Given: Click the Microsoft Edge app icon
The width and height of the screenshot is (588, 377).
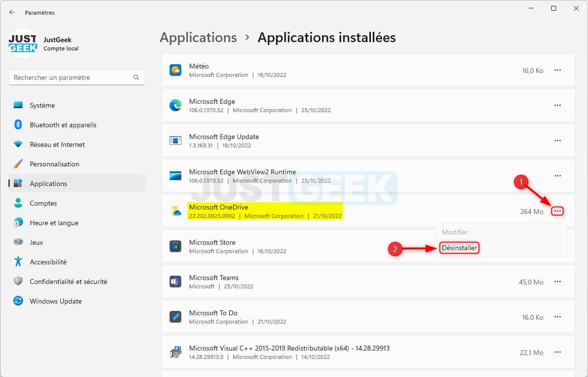Looking at the screenshot, I should coord(175,105).
